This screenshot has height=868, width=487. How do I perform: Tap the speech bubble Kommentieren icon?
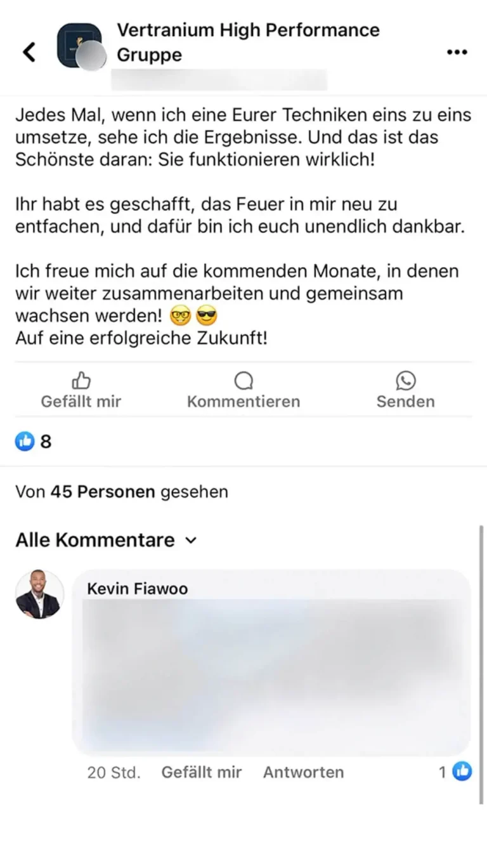(243, 381)
